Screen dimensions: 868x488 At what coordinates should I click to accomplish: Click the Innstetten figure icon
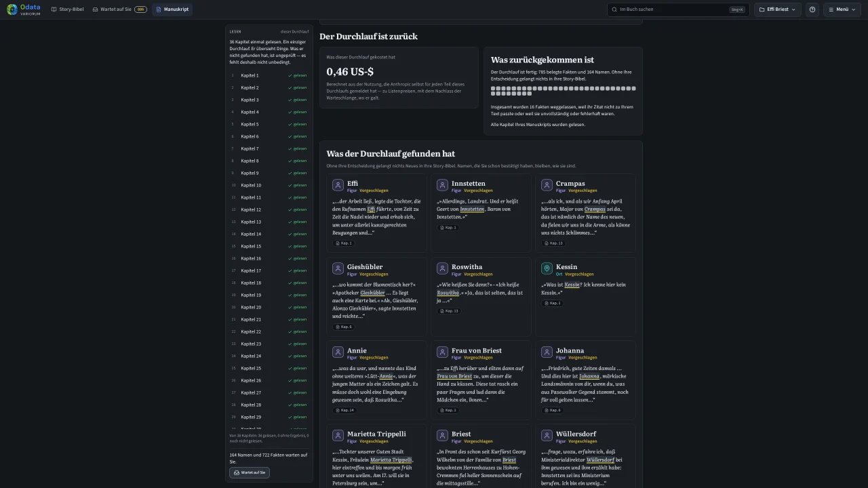[442, 185]
